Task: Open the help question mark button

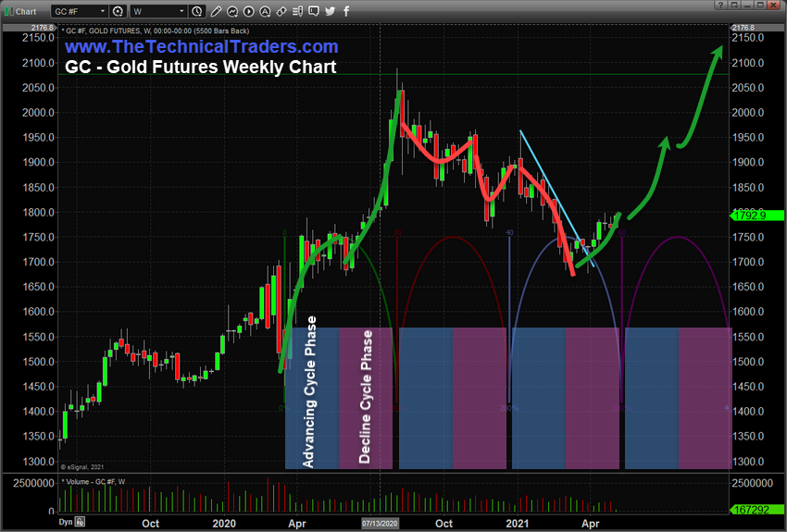Action: (720, 5)
